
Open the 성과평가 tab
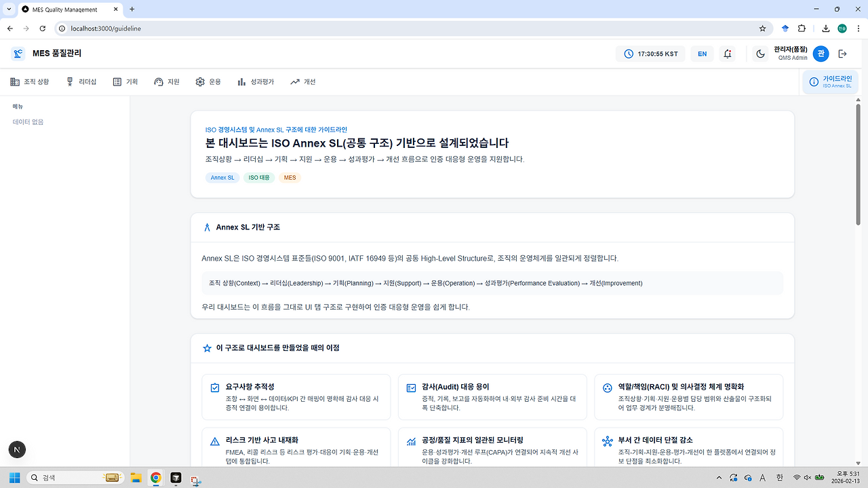pos(256,81)
